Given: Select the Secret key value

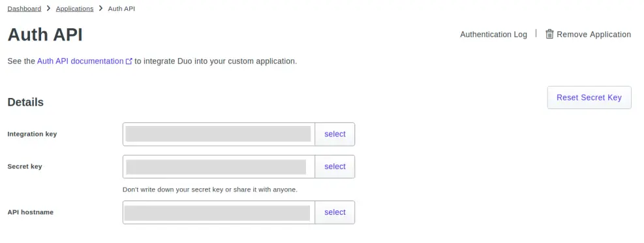Looking at the screenshot, I should pos(335,167).
